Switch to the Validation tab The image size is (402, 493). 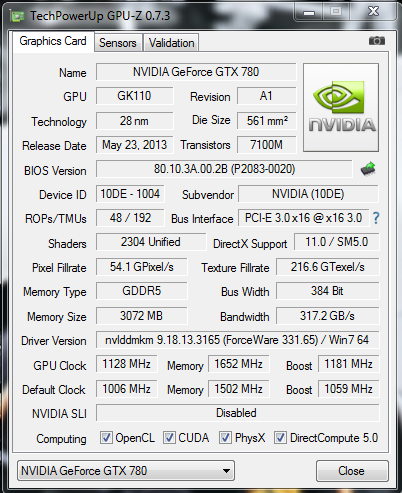tap(171, 43)
